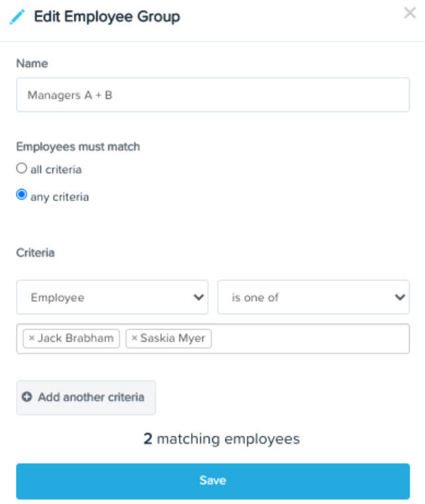
Task: Click the Saskia Myer employee tag
Action: point(169,338)
